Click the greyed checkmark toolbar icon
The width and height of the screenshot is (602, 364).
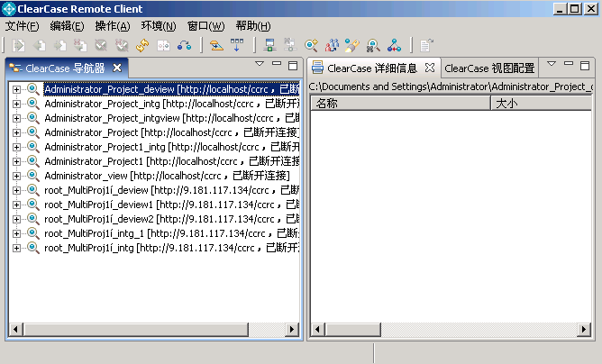(101, 45)
